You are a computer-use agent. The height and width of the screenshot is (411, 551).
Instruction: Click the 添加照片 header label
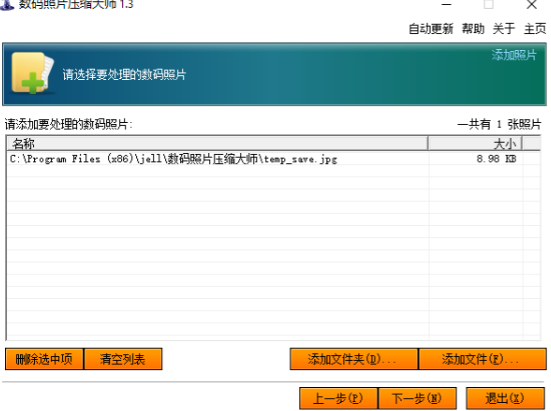click(x=514, y=55)
